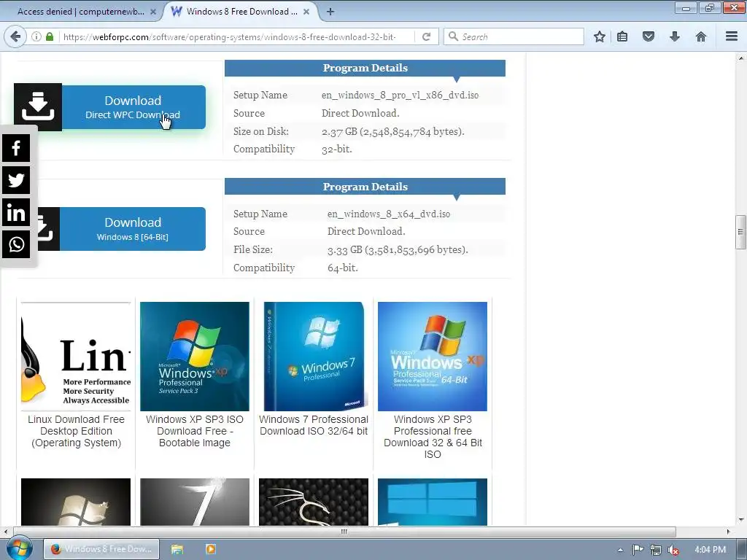The image size is (747, 560).
Task: Share the page on LinkedIn
Action: tap(16, 212)
